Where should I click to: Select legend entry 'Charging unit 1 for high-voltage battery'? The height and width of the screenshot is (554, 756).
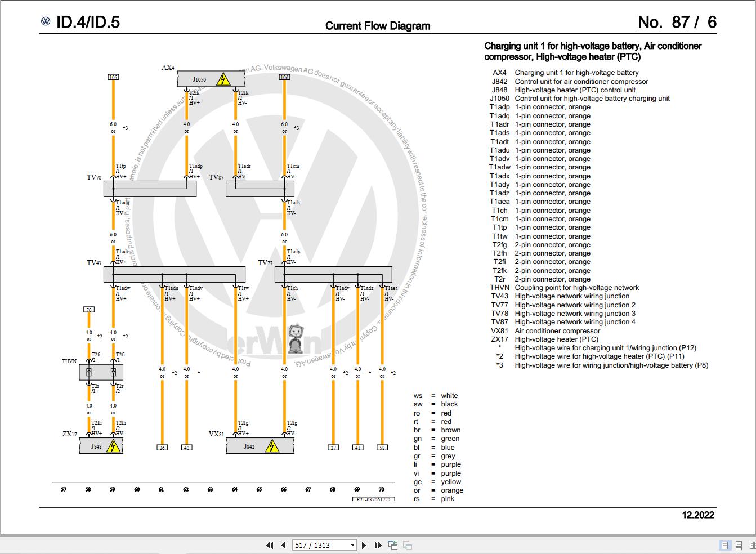point(576,73)
